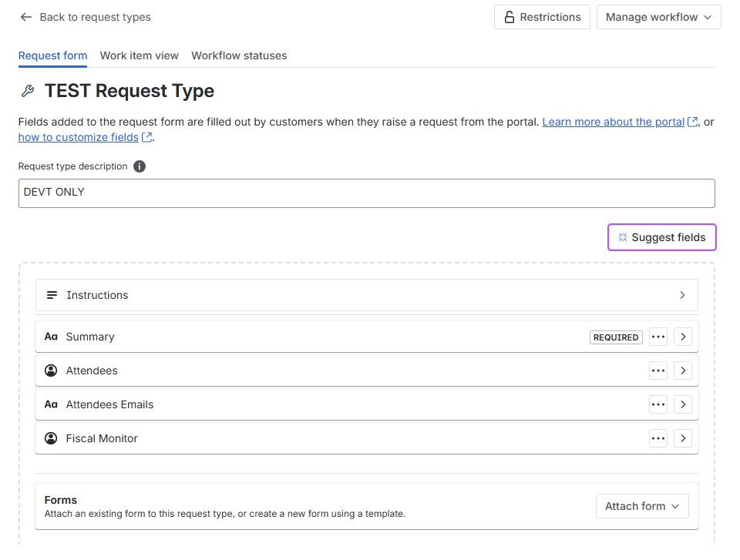Click the pencil icon beside TEST Request Type
The width and height of the screenshot is (740, 560).
click(x=28, y=90)
